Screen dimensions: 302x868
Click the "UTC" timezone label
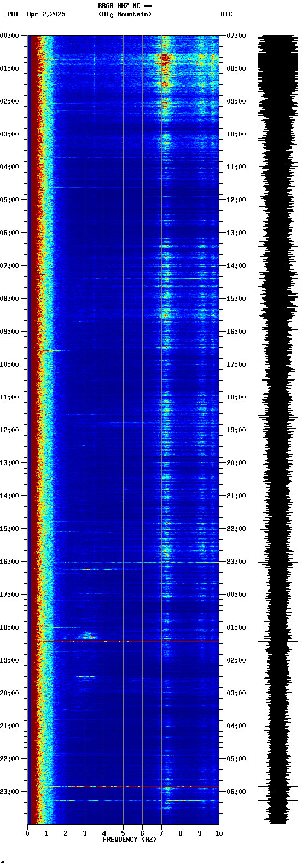pos(226,14)
